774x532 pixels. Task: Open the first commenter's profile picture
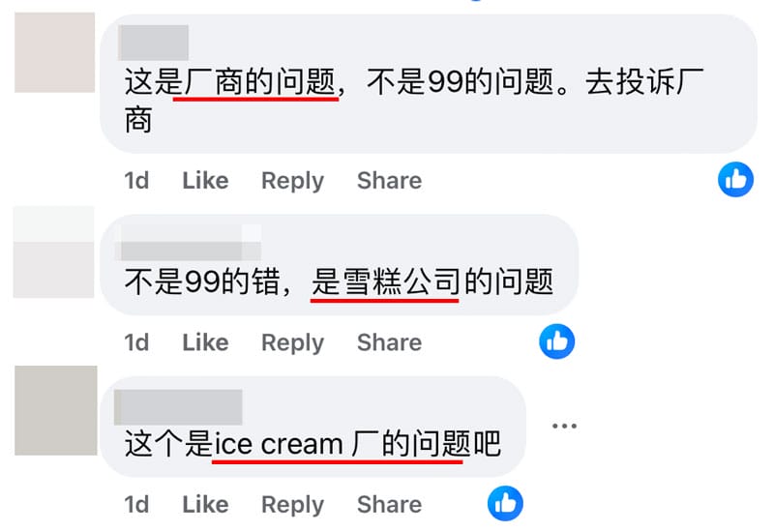[x=54, y=52]
